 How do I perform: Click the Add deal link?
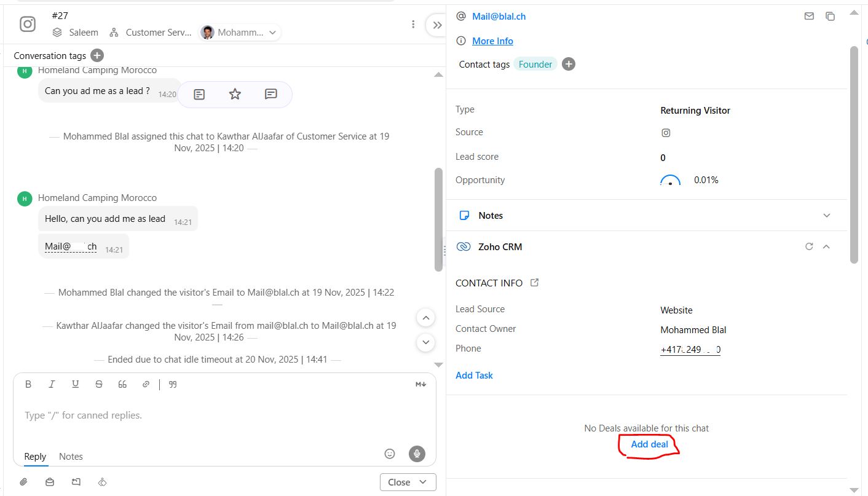(649, 444)
